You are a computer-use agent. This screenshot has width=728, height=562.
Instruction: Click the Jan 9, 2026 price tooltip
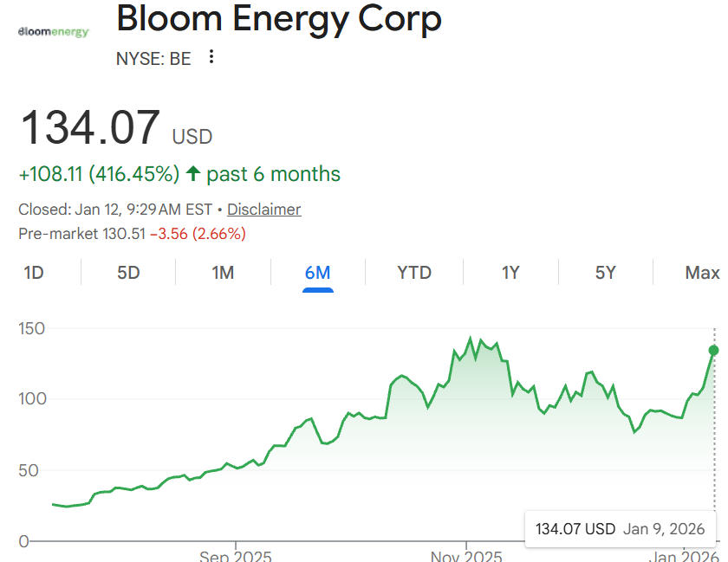[620, 529]
